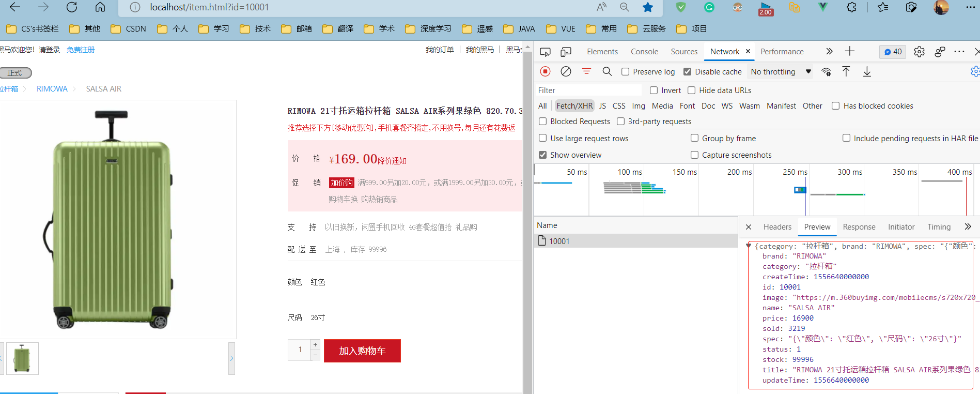Switch to the Console tab
Viewport: 980px width, 394px height.
[644, 52]
